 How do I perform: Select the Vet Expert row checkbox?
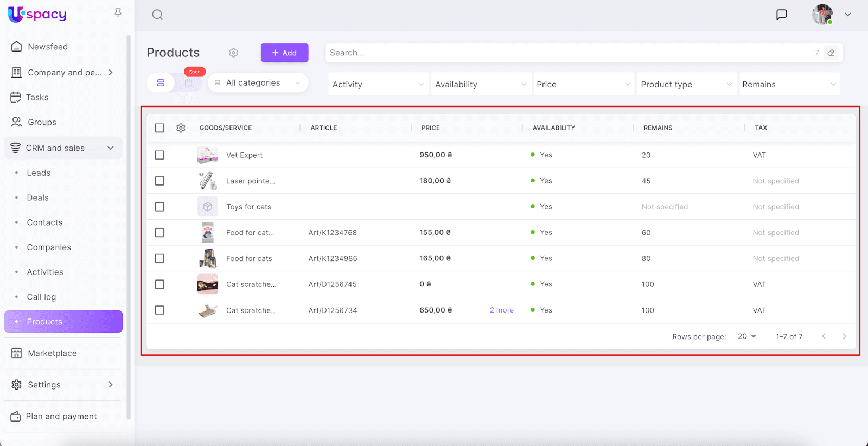click(x=159, y=155)
